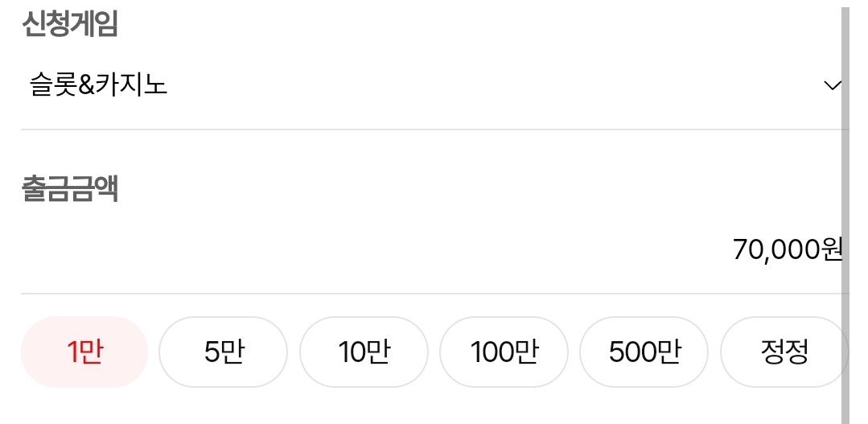868x424 pixels.
Task: Click the 70,000원 amount value
Action: pos(776,250)
